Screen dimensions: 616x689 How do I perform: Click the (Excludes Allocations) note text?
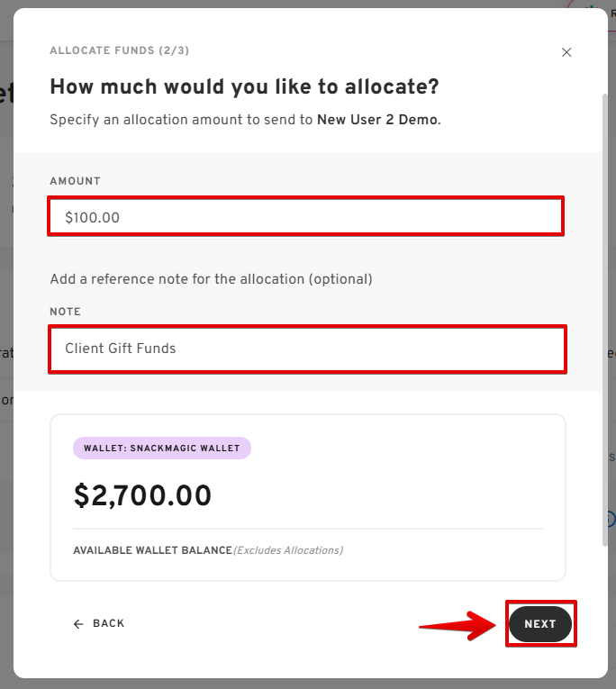288,550
